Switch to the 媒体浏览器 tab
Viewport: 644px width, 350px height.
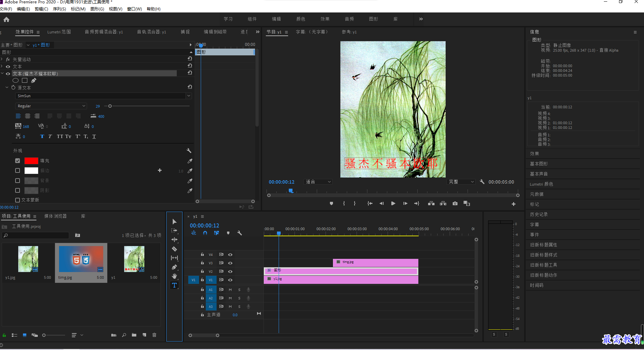point(55,216)
